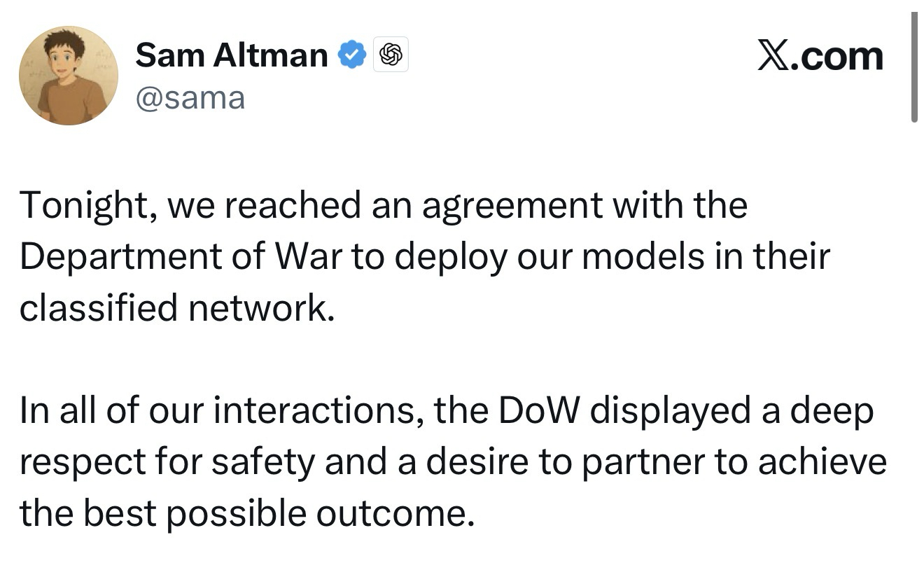Click the X logo before ".com"
924x577 pixels.
pos(776,56)
